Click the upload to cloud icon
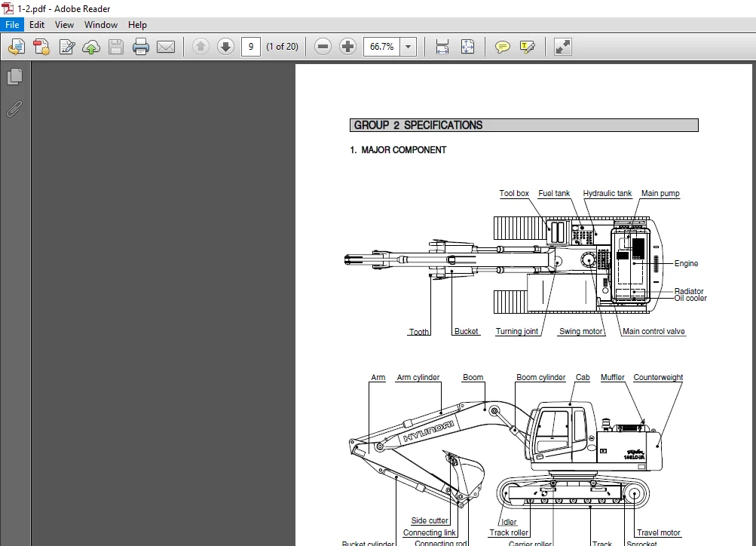This screenshot has width=756, height=546. click(x=91, y=47)
